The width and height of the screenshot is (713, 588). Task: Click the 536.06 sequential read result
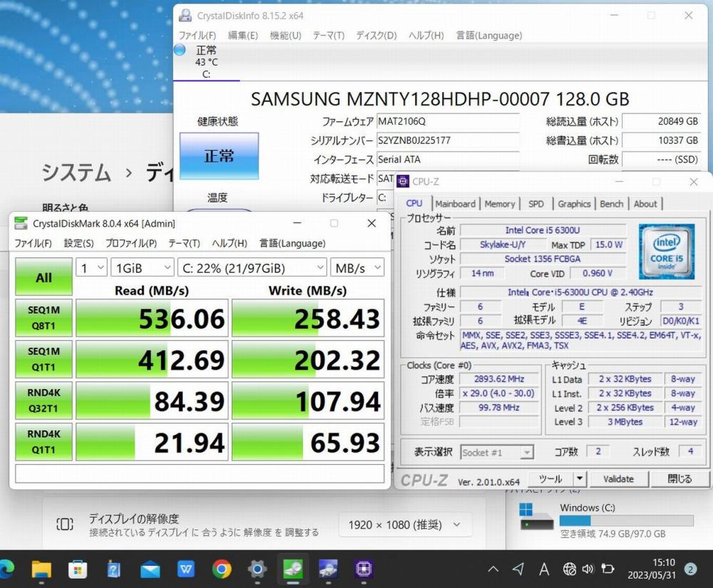point(152,318)
